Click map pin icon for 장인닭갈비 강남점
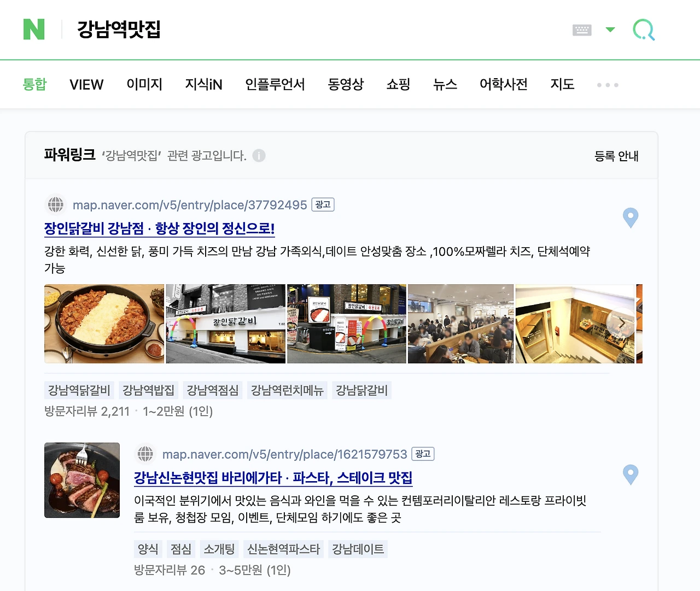This screenshot has height=591, width=700. 631,218
